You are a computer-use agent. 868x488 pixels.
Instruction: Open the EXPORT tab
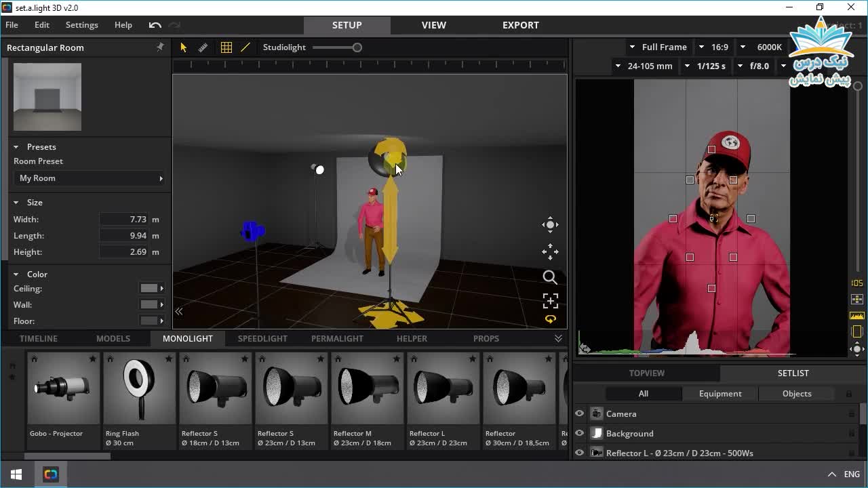click(x=520, y=25)
